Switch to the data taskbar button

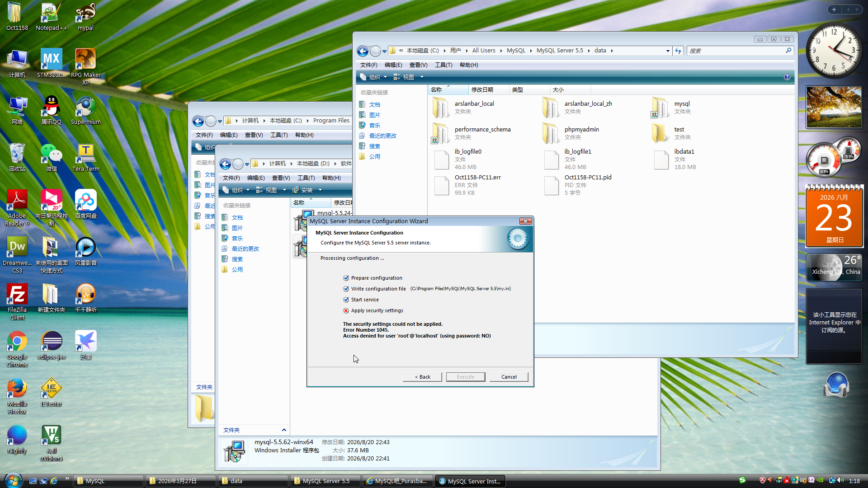pyautogui.click(x=253, y=481)
